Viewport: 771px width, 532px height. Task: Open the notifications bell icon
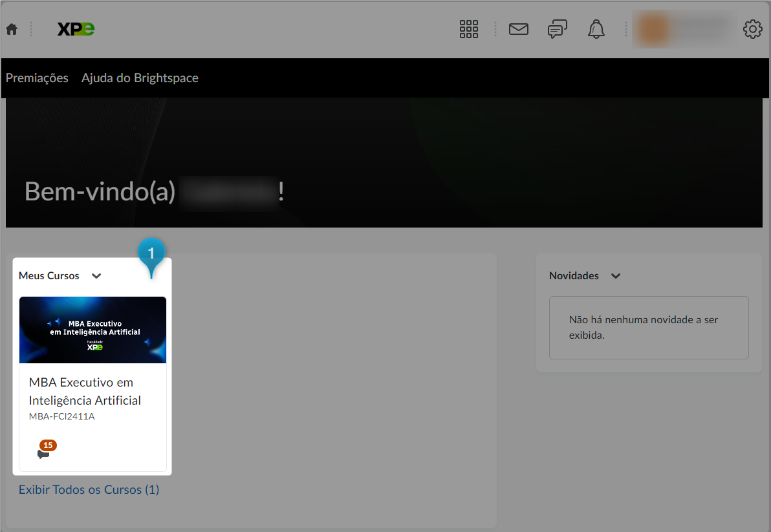tap(596, 30)
